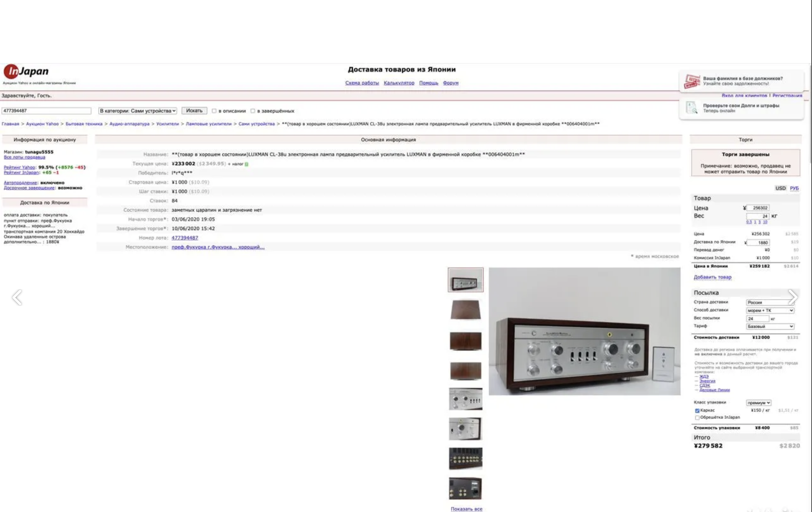Image resolution: width=812 pixels, height=512 pixels.
Task: Click the Доставка по Японии input field
Action: point(758,243)
